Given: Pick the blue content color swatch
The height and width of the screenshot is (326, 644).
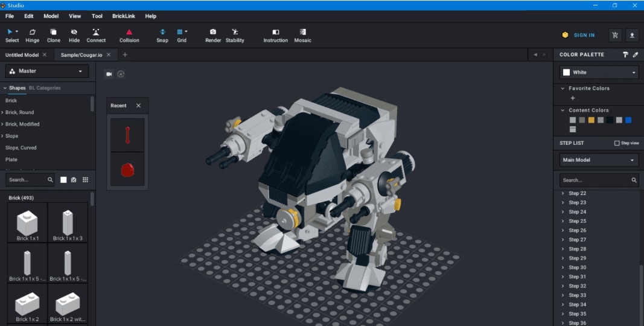Looking at the screenshot, I should (628, 120).
